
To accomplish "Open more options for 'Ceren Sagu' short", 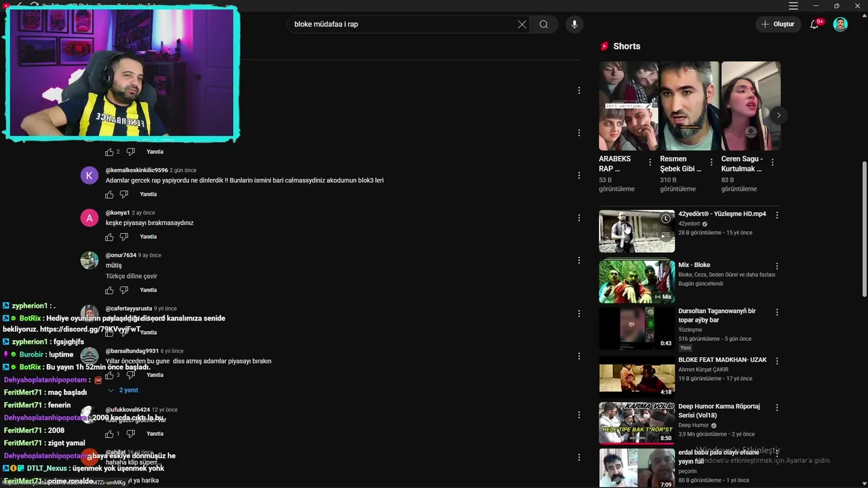I will click(x=772, y=163).
